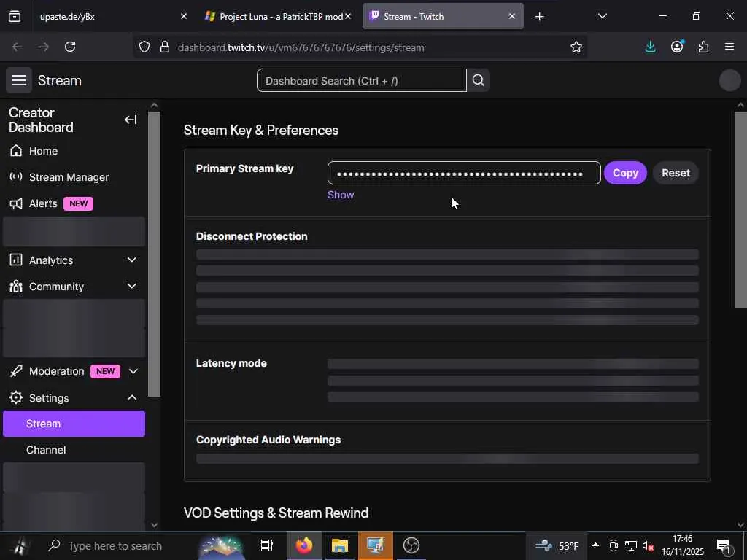Open the Firefox downloads panel
The height and width of the screenshot is (560, 747).
tap(650, 47)
